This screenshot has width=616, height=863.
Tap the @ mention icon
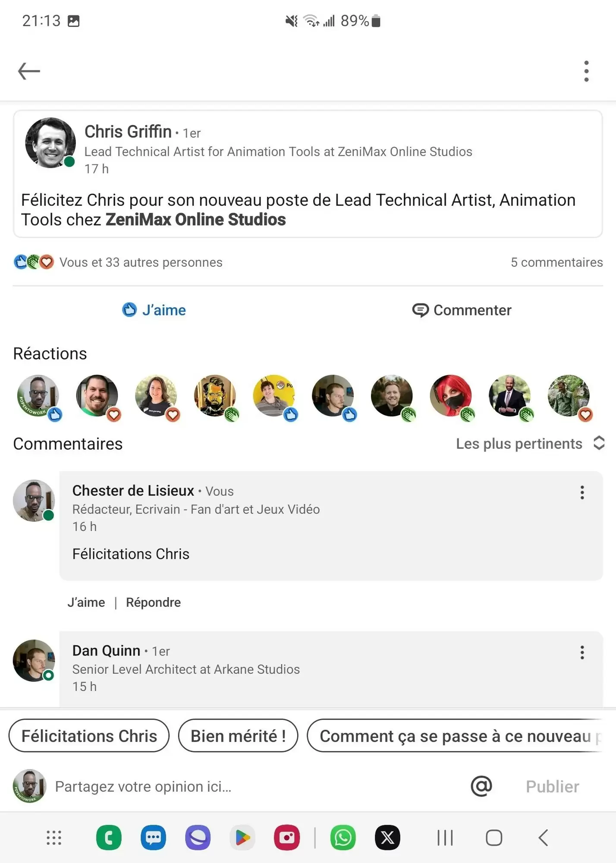pyautogui.click(x=481, y=786)
